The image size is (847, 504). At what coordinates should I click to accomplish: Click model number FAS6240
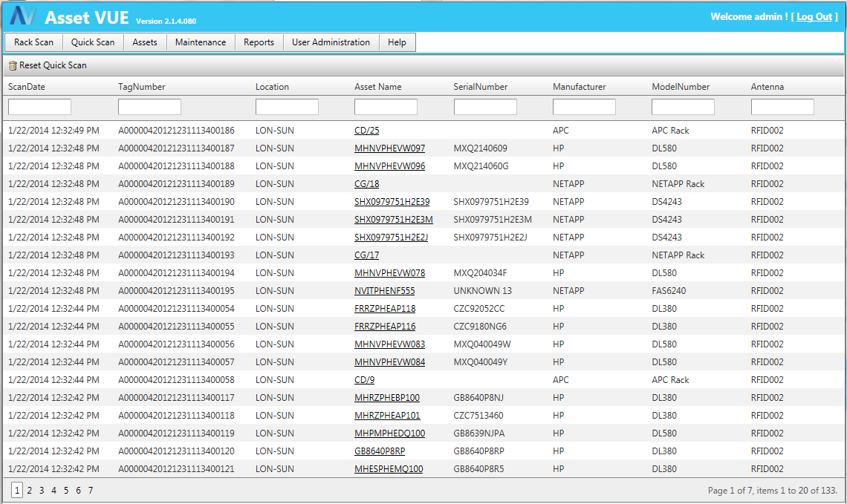pyautogui.click(x=669, y=291)
